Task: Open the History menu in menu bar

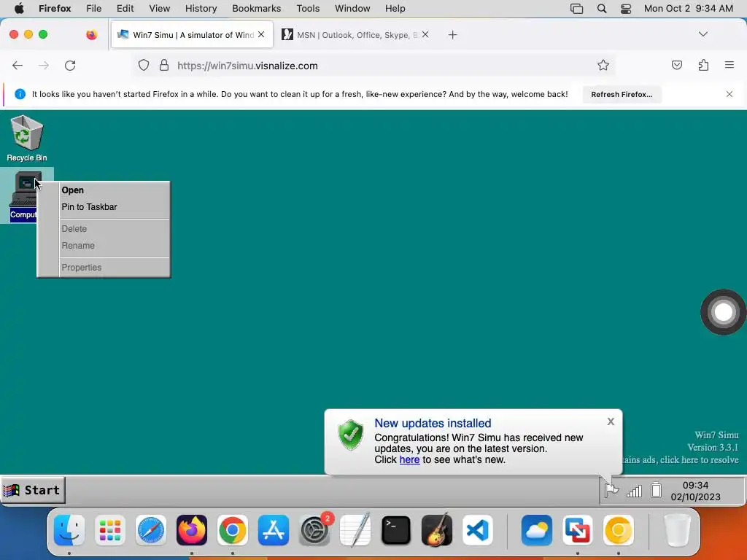Action: (x=201, y=9)
